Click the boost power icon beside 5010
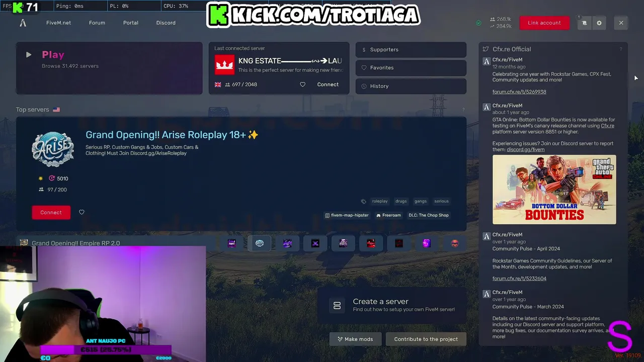This screenshot has height=362, width=644. click(52, 178)
